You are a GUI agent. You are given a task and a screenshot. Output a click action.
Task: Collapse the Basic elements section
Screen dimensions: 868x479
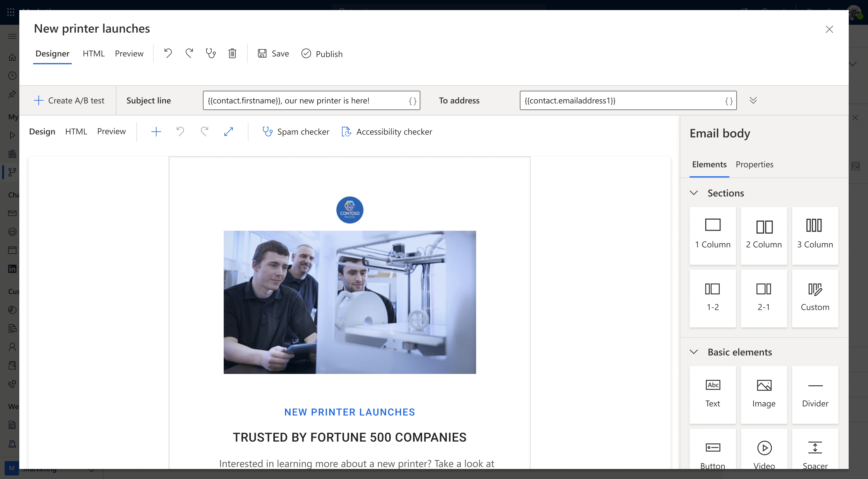coord(695,352)
